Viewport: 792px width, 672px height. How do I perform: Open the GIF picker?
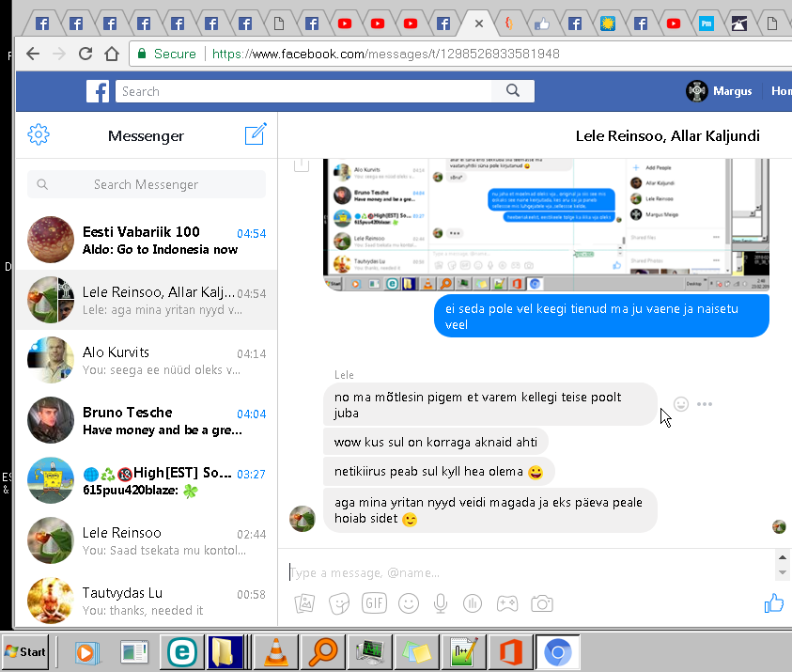click(x=374, y=603)
